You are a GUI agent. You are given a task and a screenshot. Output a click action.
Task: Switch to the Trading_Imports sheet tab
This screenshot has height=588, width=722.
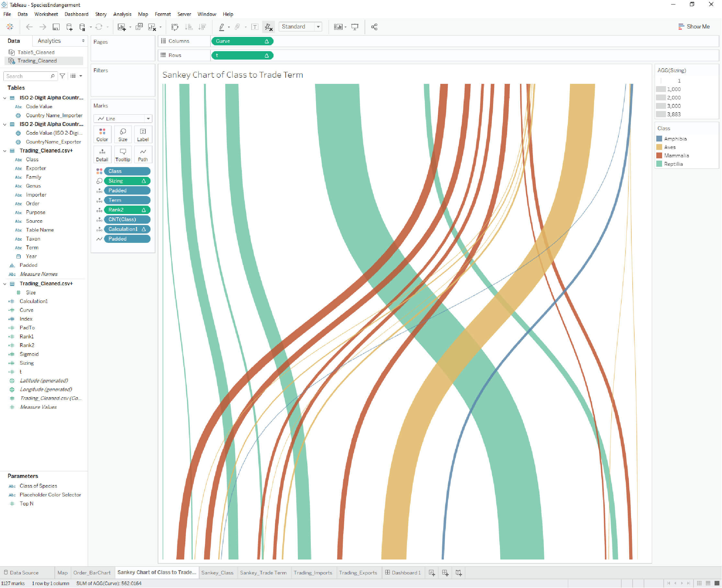pyautogui.click(x=312, y=573)
